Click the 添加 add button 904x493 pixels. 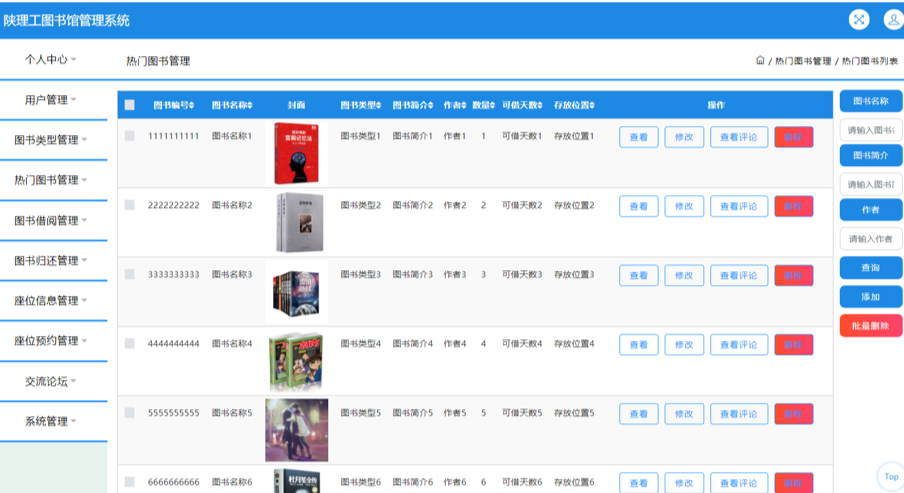tap(871, 296)
